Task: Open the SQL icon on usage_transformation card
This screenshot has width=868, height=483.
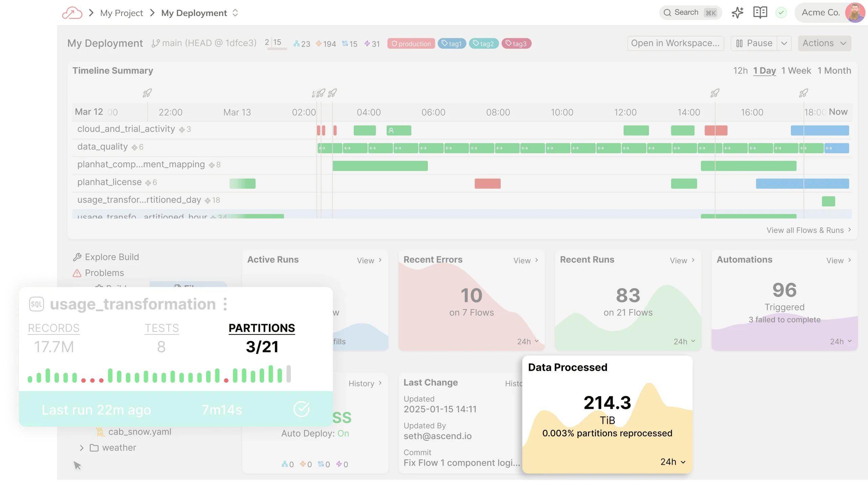Action: click(x=36, y=304)
